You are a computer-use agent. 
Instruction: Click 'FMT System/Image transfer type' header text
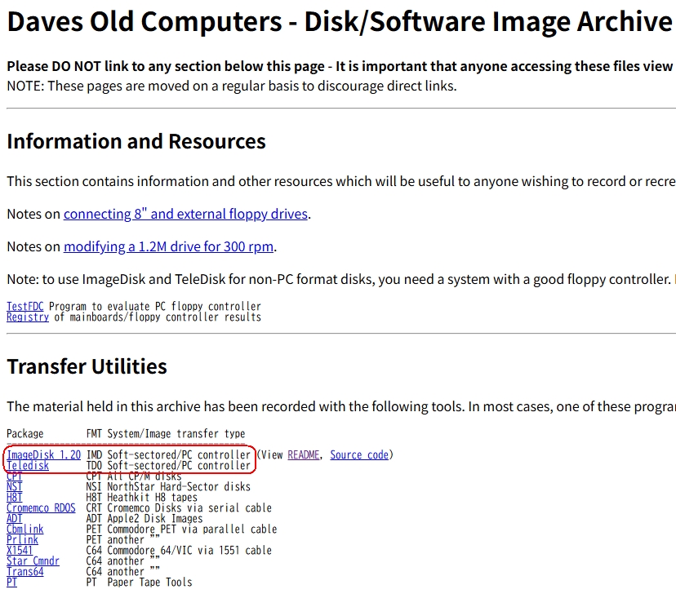point(166,434)
